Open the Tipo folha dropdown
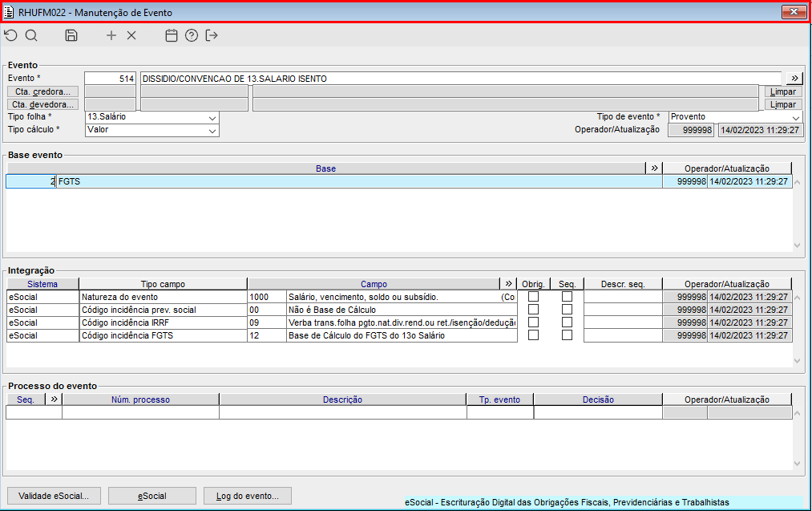This screenshot has height=511, width=812. (x=212, y=118)
